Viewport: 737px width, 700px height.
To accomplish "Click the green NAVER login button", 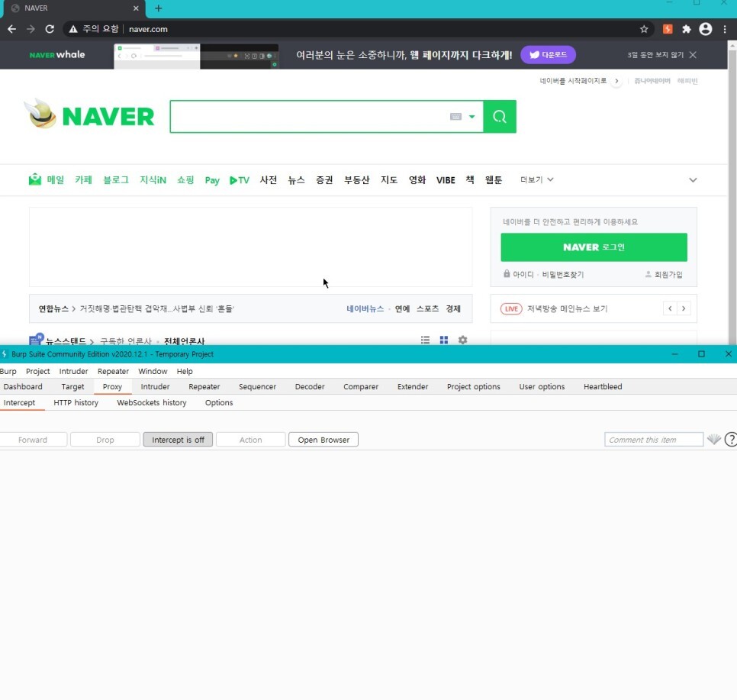I will tap(594, 247).
